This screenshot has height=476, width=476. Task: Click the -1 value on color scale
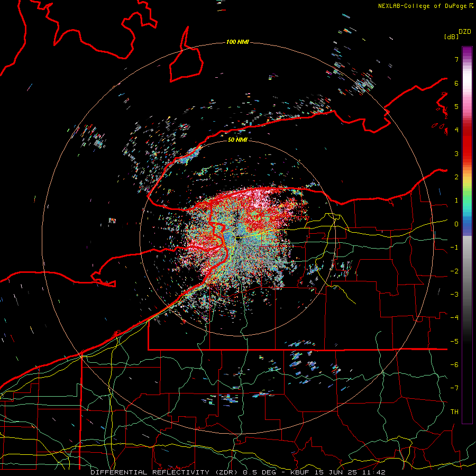click(x=454, y=248)
